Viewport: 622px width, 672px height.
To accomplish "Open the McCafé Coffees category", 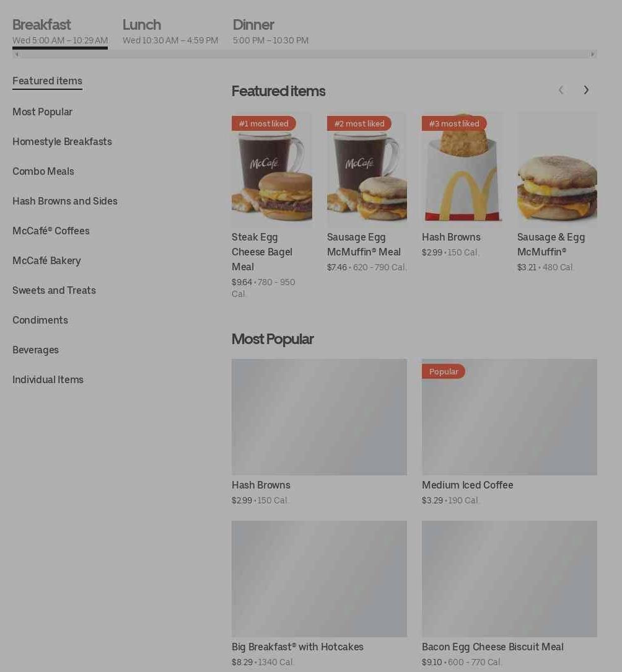I will 51,231.
